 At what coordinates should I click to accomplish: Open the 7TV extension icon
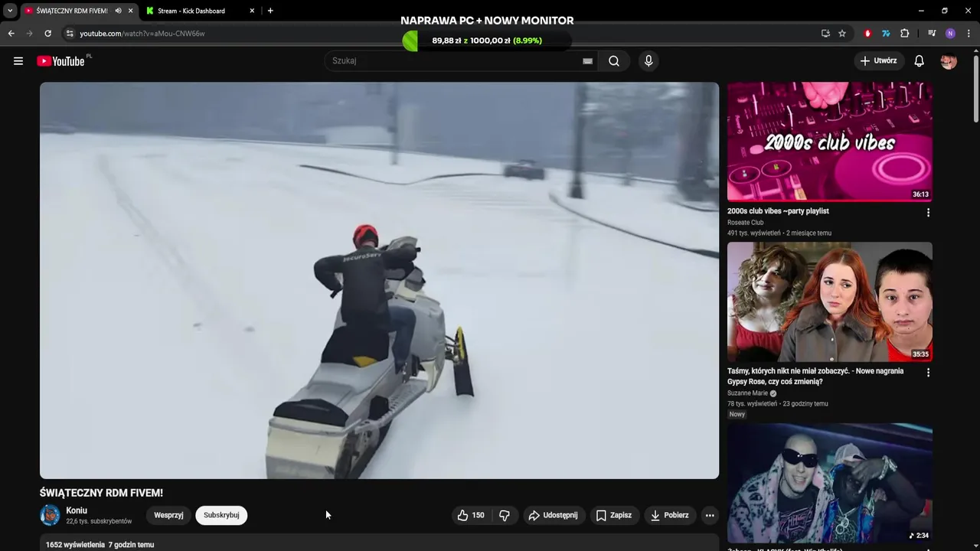coord(886,34)
